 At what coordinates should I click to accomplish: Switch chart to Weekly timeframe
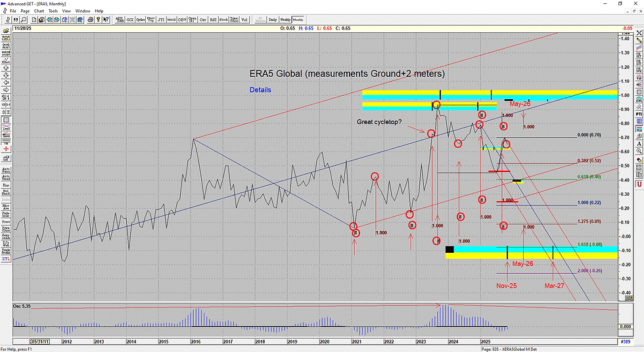(285, 20)
